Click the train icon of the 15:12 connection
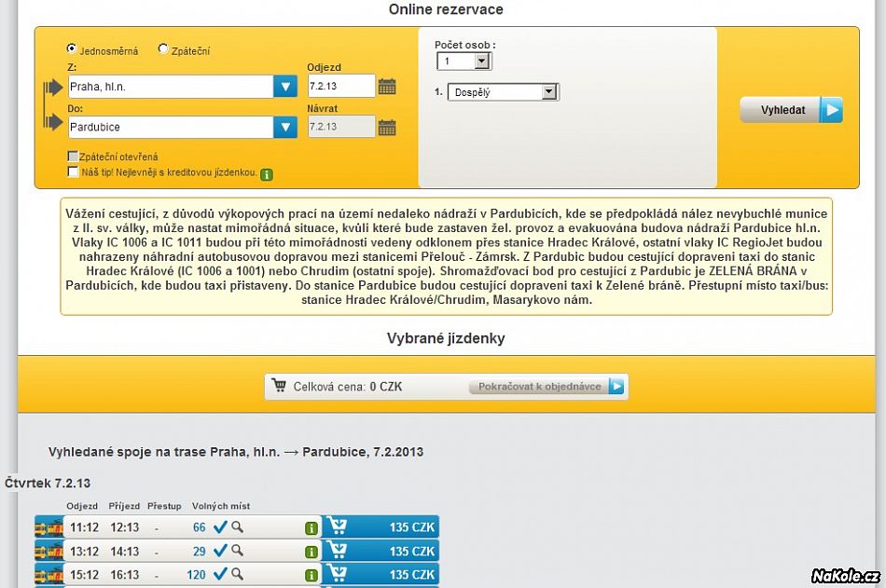 tap(48, 574)
